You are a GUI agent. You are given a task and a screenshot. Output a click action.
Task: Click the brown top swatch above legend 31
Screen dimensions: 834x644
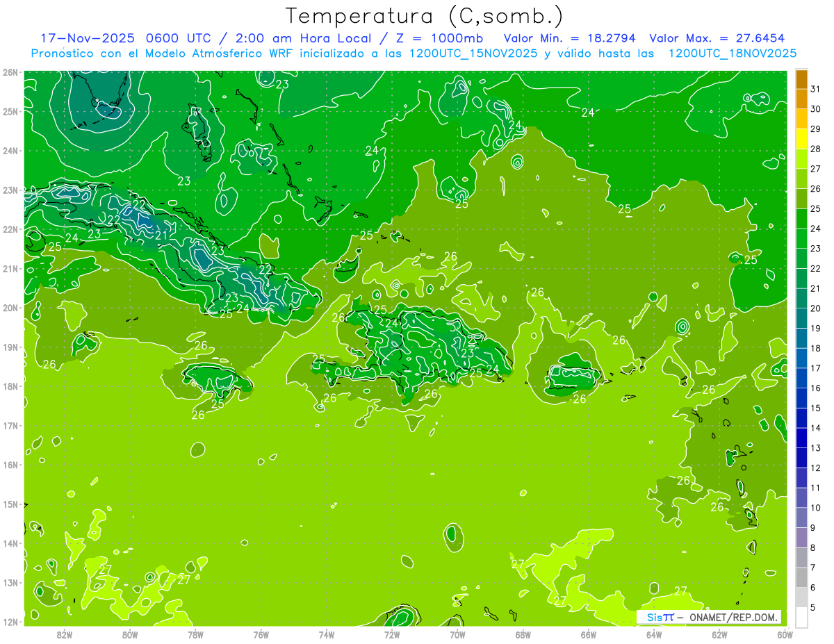[x=801, y=79]
